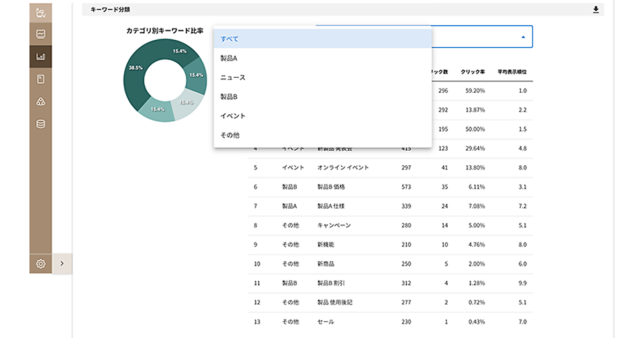Viewport: 644px width, 338px height.
Task: Select the bar chart sidebar icon
Action: pos(41,56)
